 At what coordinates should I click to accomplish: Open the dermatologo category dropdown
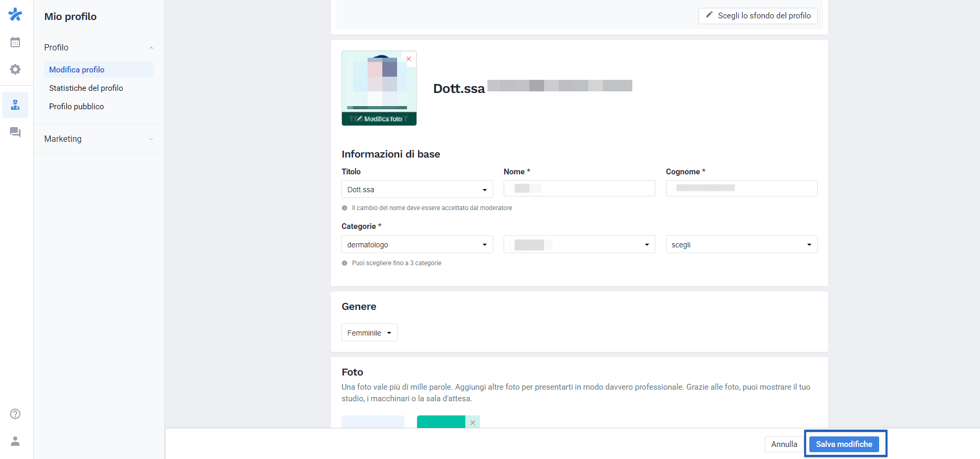click(x=417, y=244)
